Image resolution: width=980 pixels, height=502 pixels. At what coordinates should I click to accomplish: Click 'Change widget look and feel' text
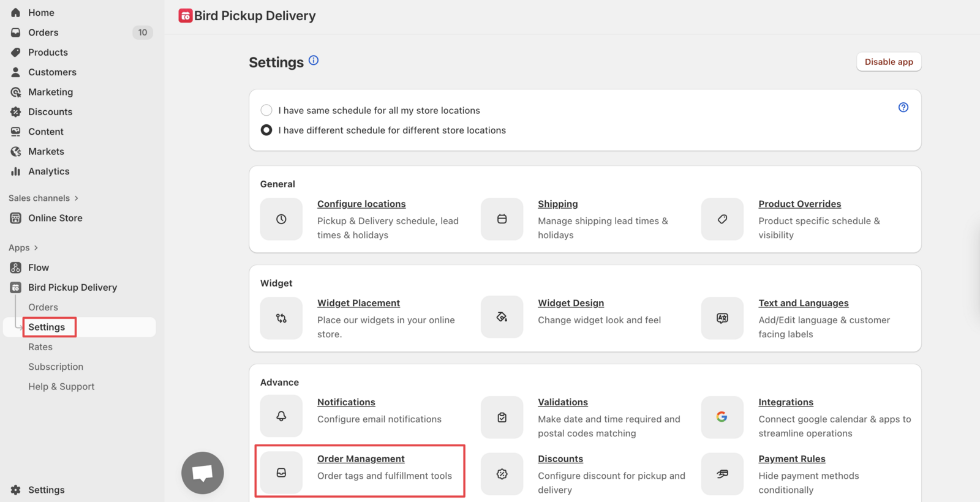[600, 320]
